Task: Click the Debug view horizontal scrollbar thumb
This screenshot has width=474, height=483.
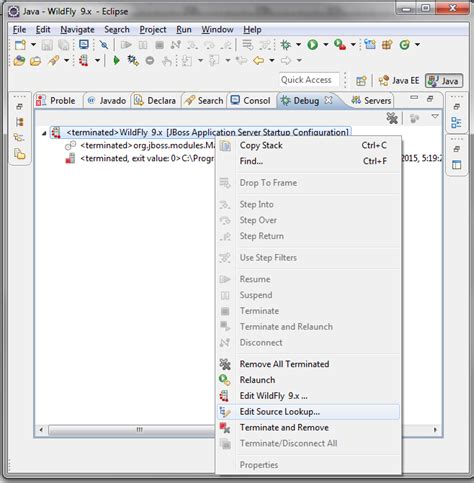Action: coord(132,430)
